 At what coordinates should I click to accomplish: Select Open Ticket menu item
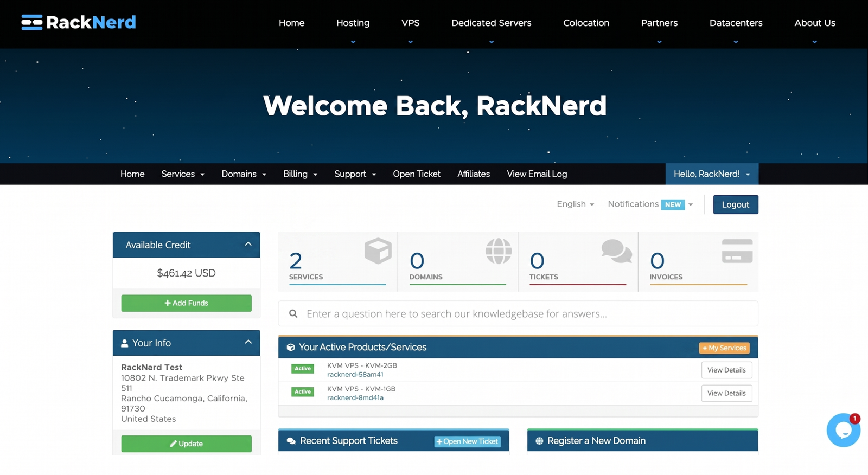click(417, 174)
